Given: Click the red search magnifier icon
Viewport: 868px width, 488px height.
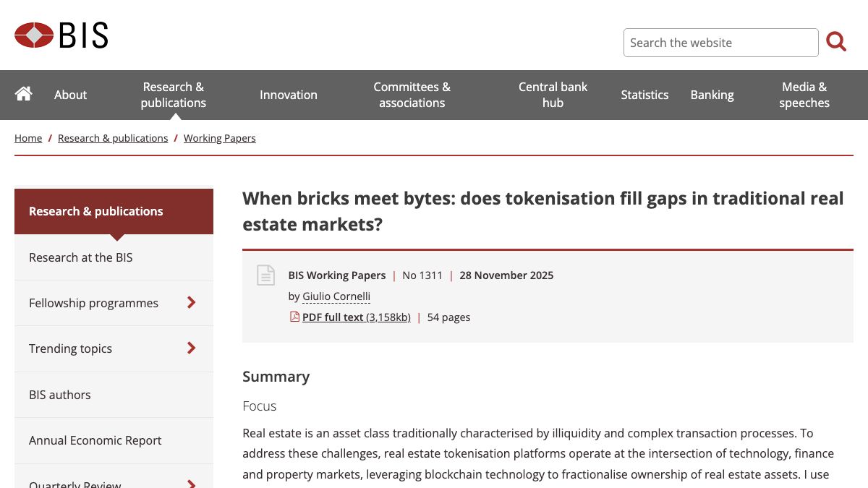Looking at the screenshot, I should (x=836, y=42).
